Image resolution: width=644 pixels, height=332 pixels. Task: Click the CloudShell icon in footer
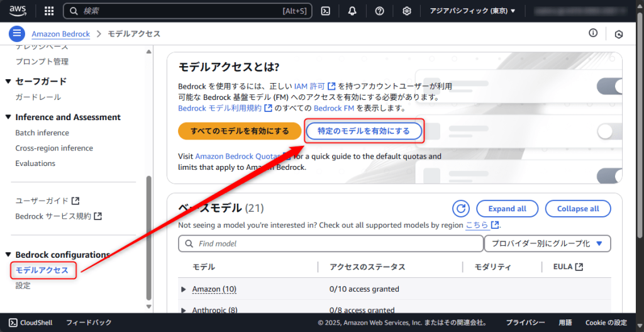tap(13, 323)
